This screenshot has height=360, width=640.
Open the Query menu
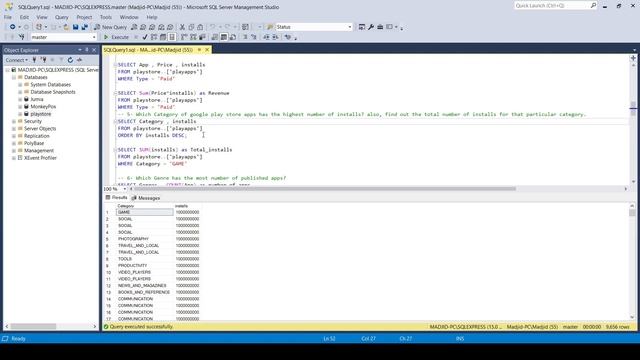click(x=62, y=17)
